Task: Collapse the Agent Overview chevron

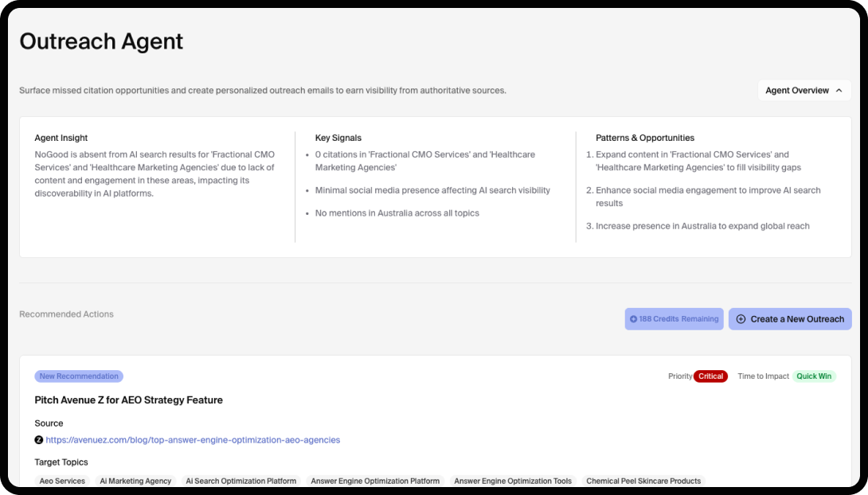Action: 839,91
